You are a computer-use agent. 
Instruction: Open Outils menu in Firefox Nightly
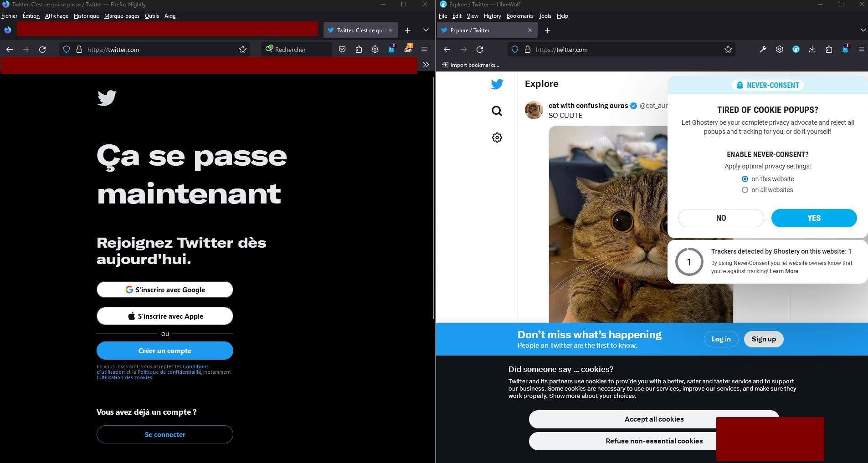[x=152, y=16]
